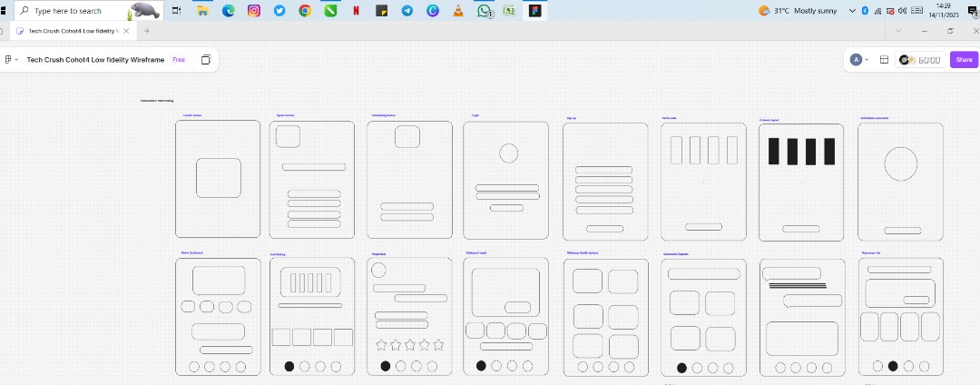This screenshot has height=385, width=980.
Task: Select the first black bar in seventh top frame
Action: [x=773, y=152]
